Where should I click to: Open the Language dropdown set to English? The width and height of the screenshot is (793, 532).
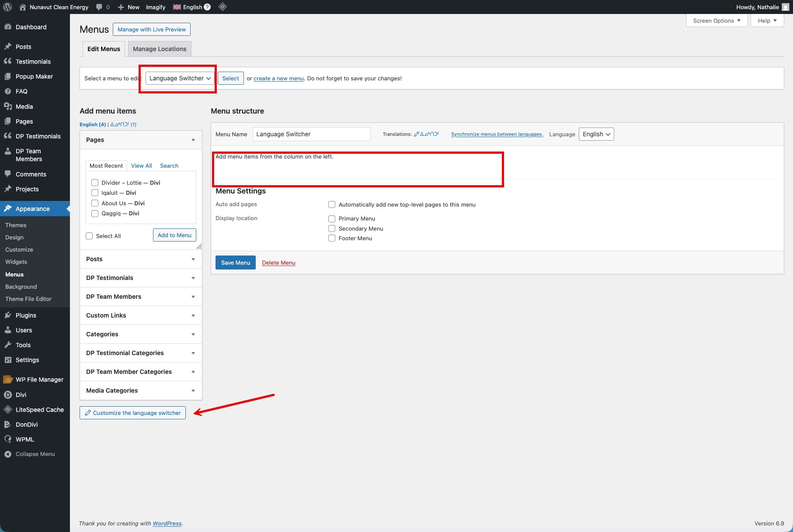click(596, 134)
